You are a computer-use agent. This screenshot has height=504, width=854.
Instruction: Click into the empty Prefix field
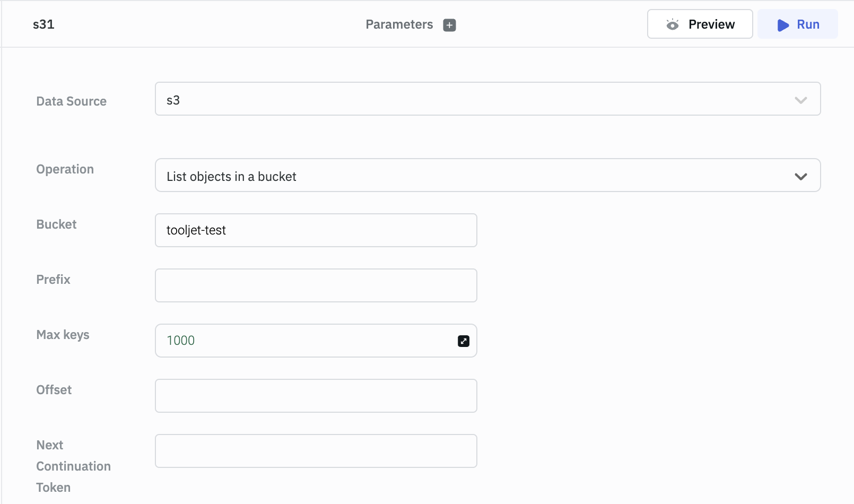pyautogui.click(x=316, y=285)
